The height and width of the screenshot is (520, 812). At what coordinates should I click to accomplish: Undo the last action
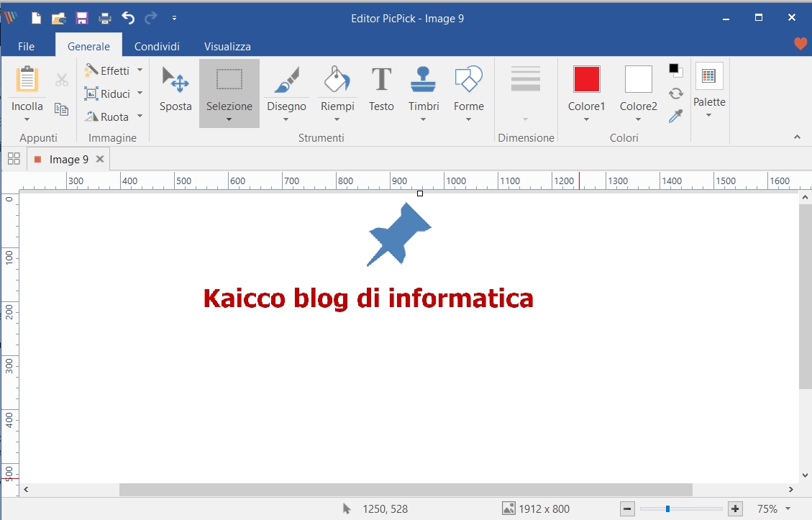tap(128, 18)
